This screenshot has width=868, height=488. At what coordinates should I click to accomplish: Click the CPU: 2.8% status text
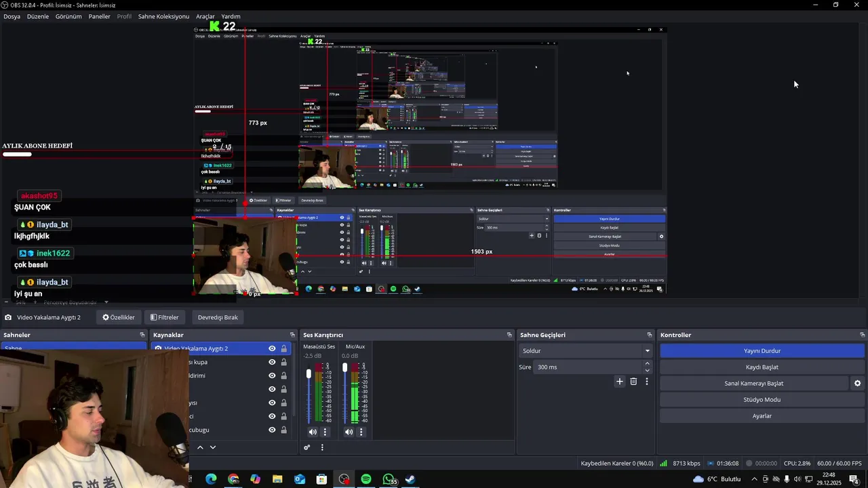tap(797, 464)
